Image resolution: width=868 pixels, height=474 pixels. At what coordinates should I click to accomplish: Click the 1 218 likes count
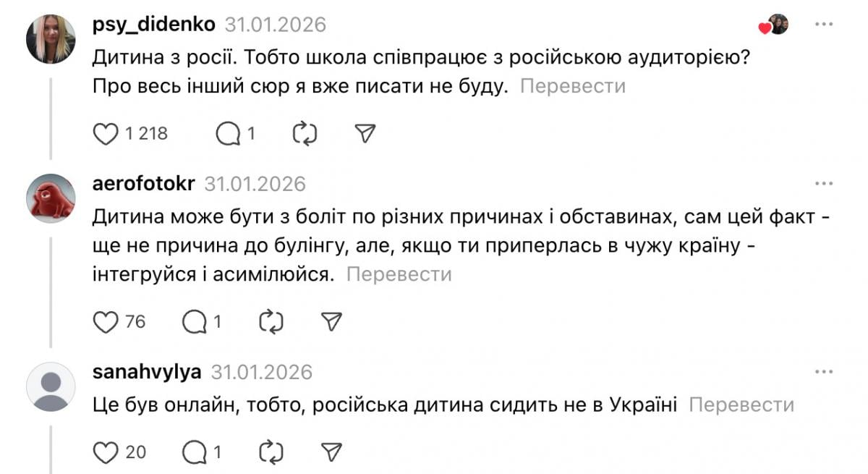tap(146, 133)
